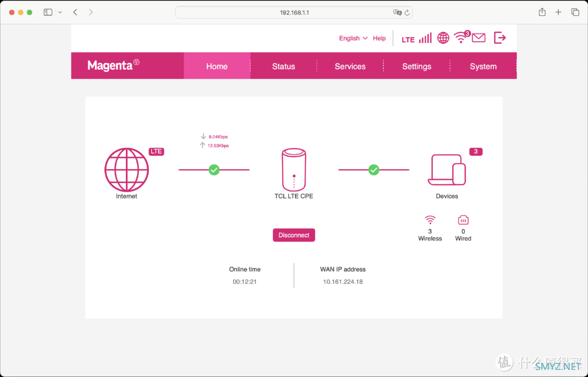Switch to the Home tab
The width and height of the screenshot is (588, 377).
[217, 66]
